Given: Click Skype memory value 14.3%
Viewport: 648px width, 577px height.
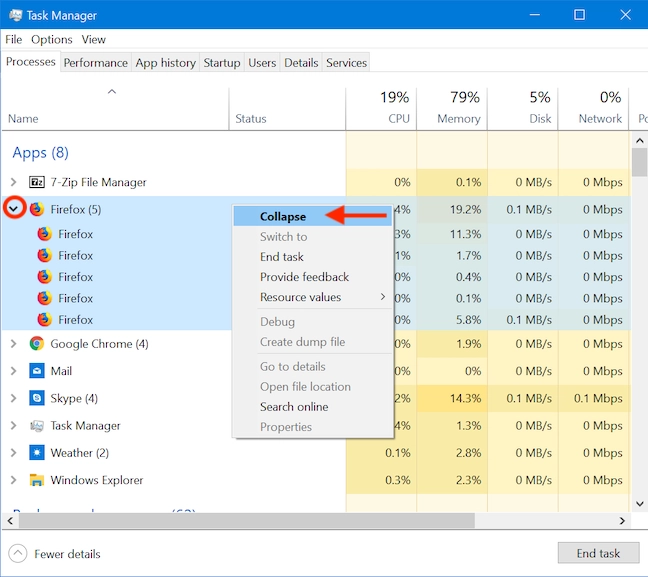Looking at the screenshot, I should (465, 398).
